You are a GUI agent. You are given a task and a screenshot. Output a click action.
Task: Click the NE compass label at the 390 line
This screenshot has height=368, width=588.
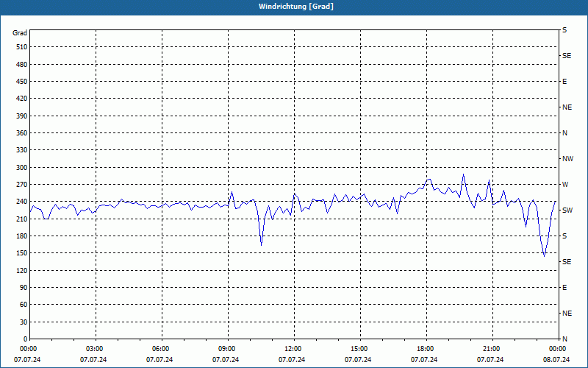pyautogui.click(x=567, y=107)
